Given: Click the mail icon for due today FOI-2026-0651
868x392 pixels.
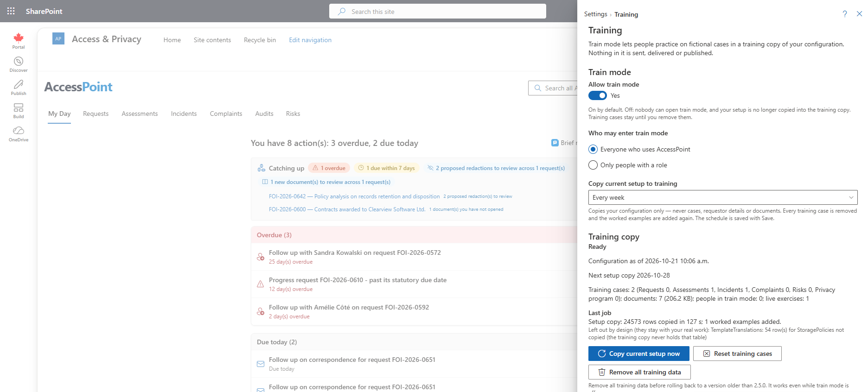Looking at the screenshot, I should pos(261,364).
